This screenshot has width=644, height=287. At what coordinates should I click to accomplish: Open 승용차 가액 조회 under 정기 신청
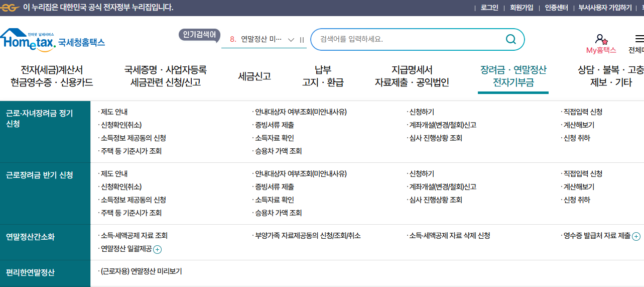278,151
